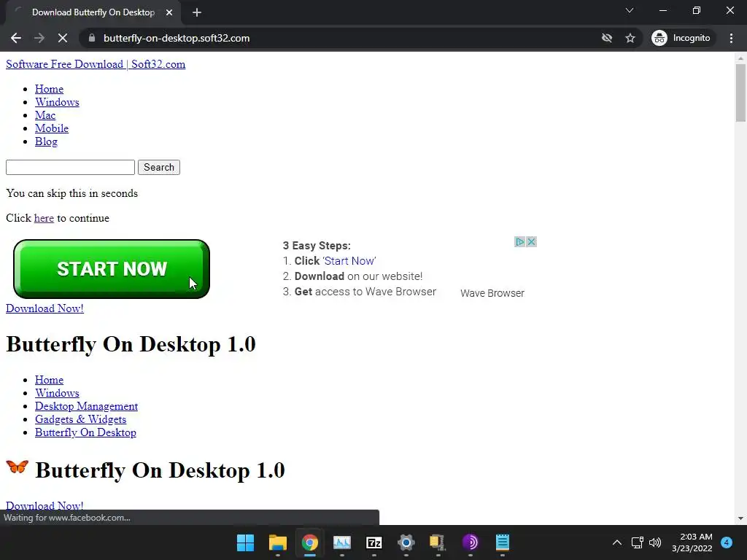The width and height of the screenshot is (747, 560).
Task: Open third-party cookie blocking eye icon
Action: click(x=606, y=38)
